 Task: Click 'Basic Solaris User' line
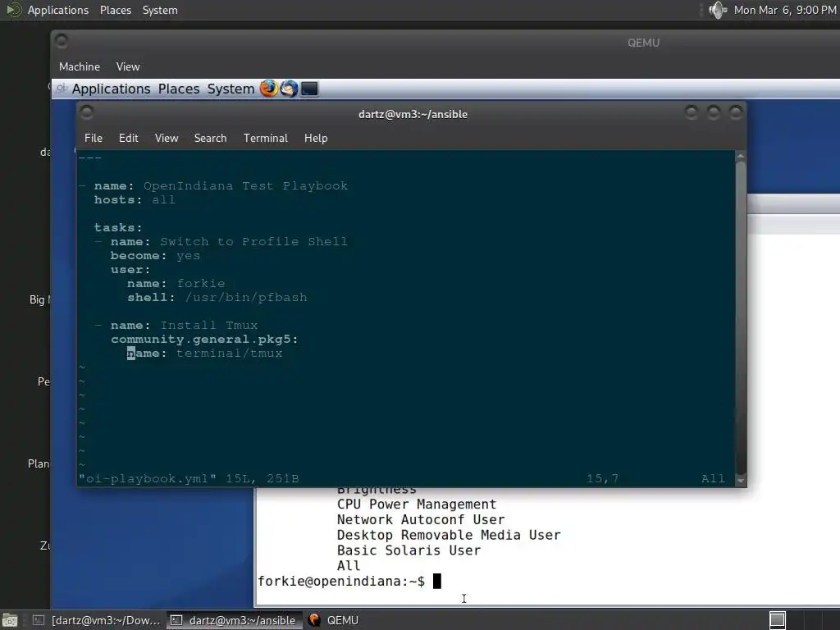pos(409,550)
